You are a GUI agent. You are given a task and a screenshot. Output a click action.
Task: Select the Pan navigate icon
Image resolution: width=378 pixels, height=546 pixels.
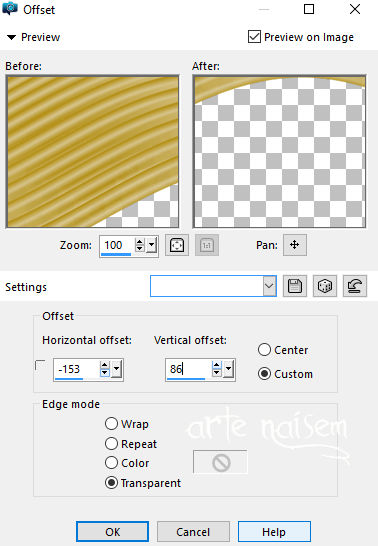295,245
